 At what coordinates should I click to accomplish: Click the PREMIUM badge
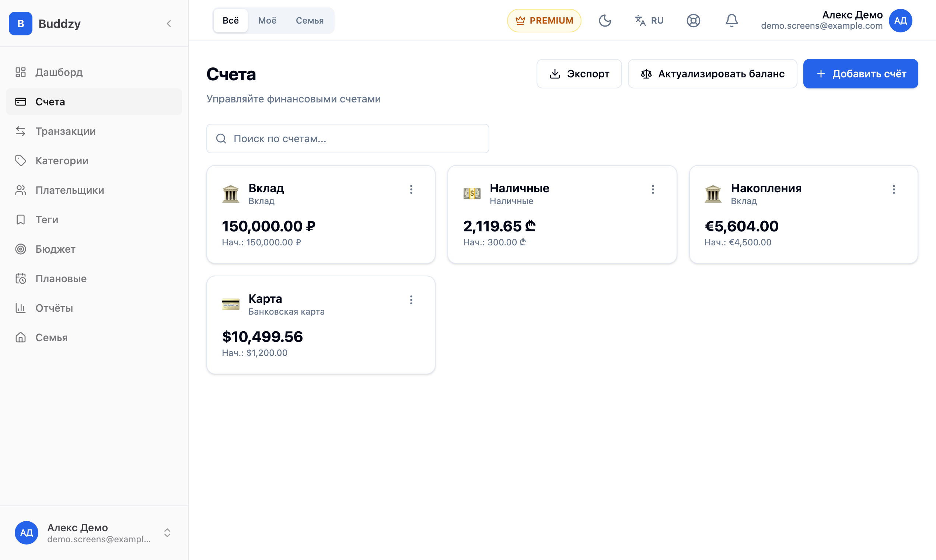[x=544, y=20]
